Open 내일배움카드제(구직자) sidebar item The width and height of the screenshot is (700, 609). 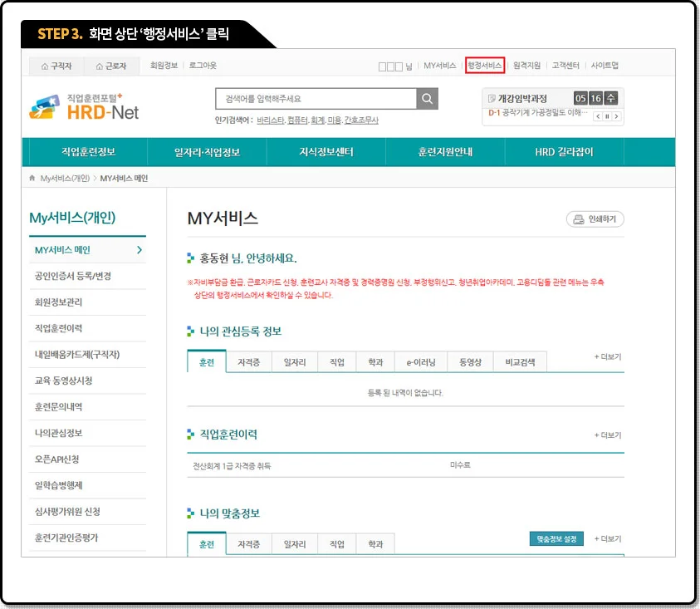coord(87,355)
